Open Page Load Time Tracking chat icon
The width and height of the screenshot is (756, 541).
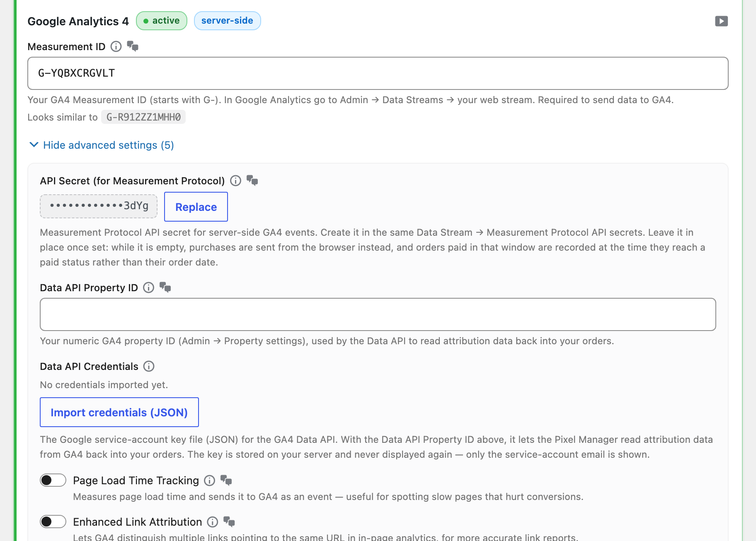226,480
